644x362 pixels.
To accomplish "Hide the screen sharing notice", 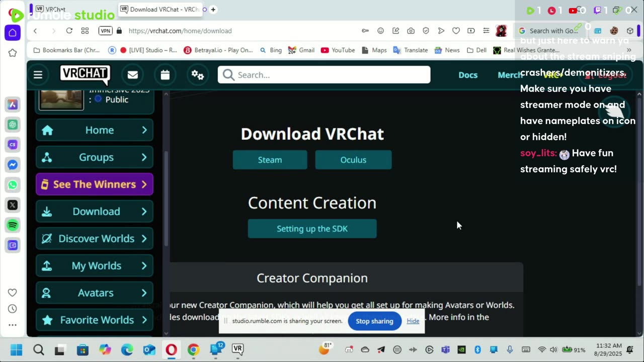I will (413, 321).
